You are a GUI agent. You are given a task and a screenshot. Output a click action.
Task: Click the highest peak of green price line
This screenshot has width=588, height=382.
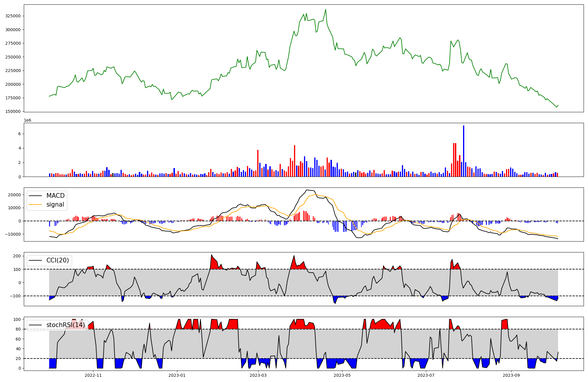[x=325, y=9]
